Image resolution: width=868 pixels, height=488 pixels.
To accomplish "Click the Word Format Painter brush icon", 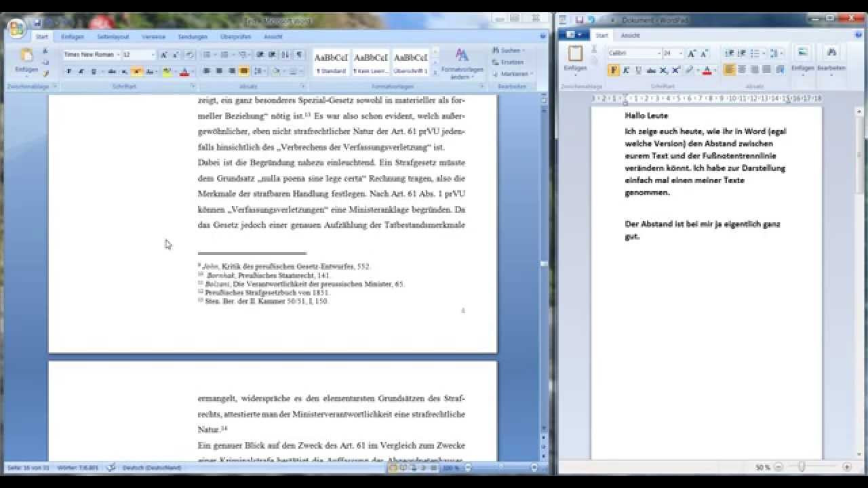I will coord(45,73).
